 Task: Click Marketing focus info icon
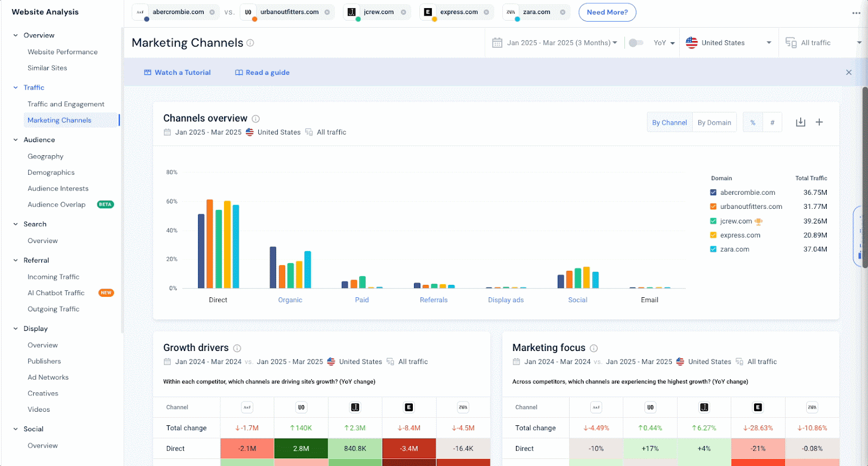[593, 348]
